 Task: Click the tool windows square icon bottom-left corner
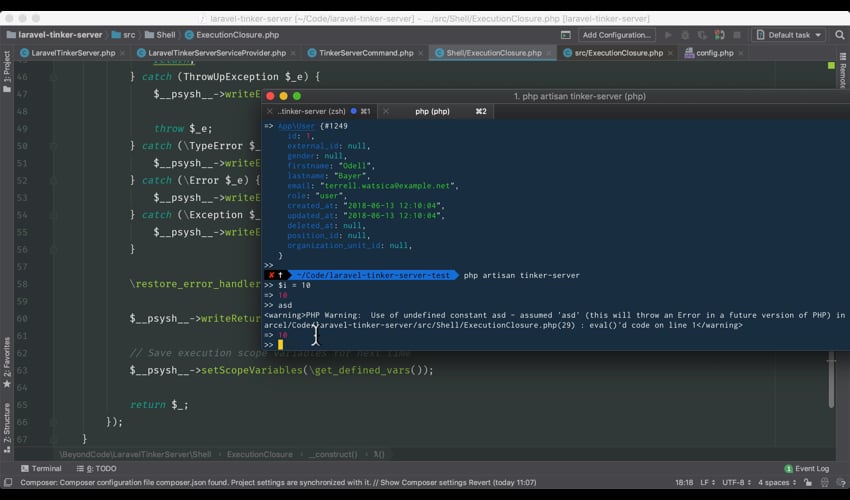click(8, 482)
